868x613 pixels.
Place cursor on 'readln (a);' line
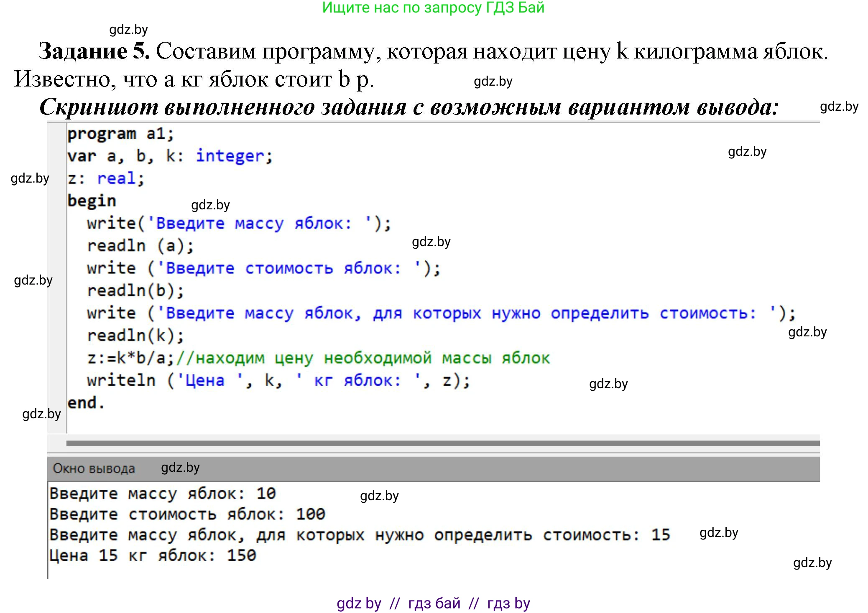pyautogui.click(x=140, y=246)
